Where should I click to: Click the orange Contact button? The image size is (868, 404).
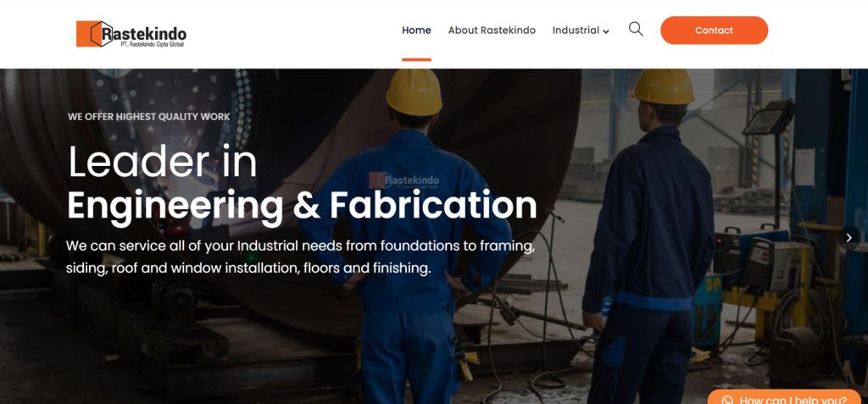coord(714,30)
